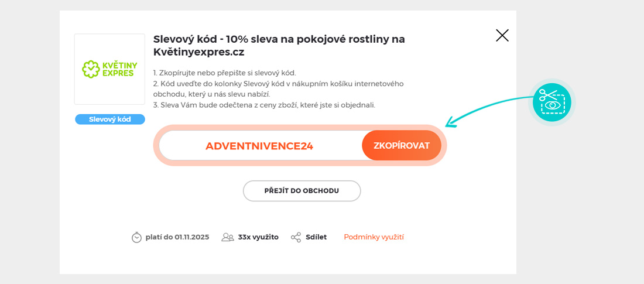Select the Sdílet share label
The image size is (644, 284).
pyautogui.click(x=316, y=237)
